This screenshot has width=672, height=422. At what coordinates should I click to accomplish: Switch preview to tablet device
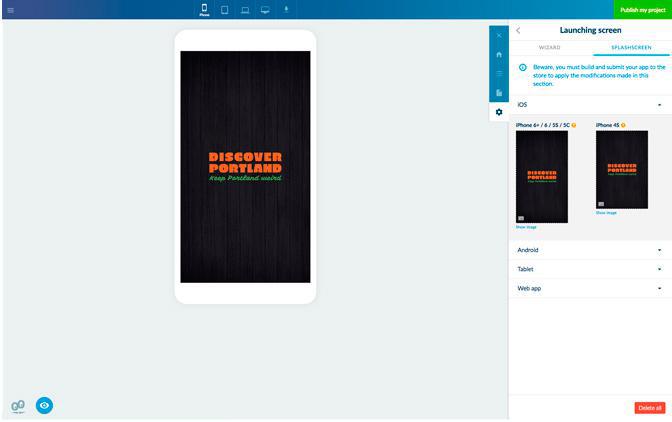point(225,10)
